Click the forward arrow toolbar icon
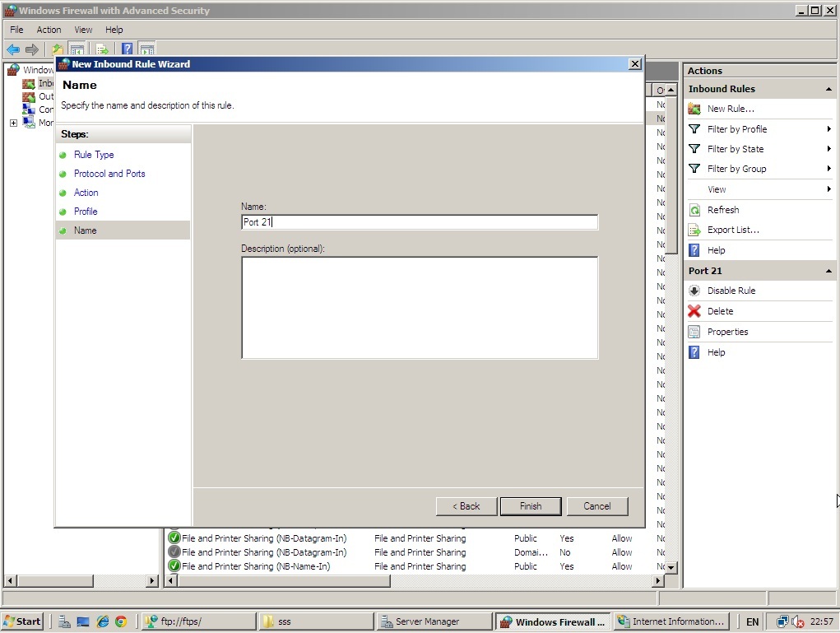840x633 pixels. 32,50
